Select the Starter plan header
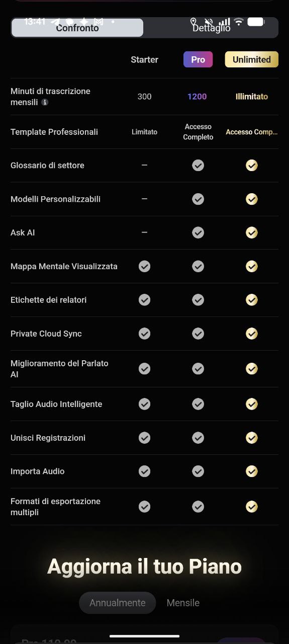Screen dimensions: 289x644 pyautogui.click(x=144, y=59)
